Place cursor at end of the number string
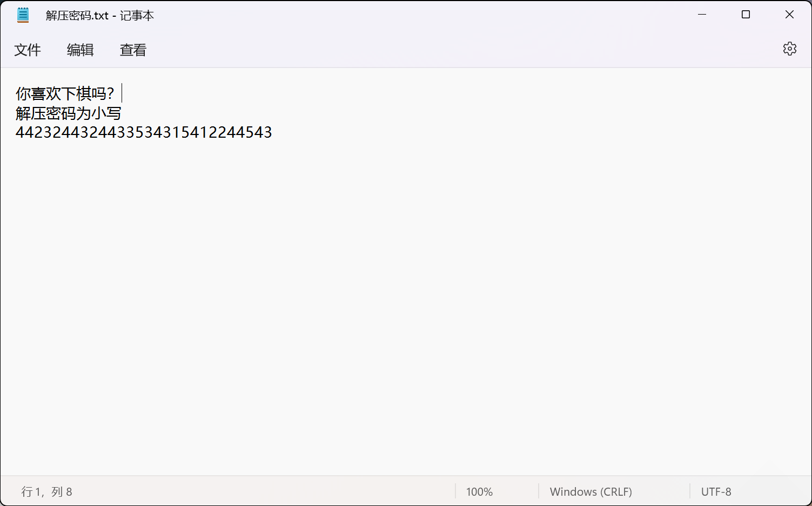Image resolution: width=812 pixels, height=506 pixels. coord(272,132)
